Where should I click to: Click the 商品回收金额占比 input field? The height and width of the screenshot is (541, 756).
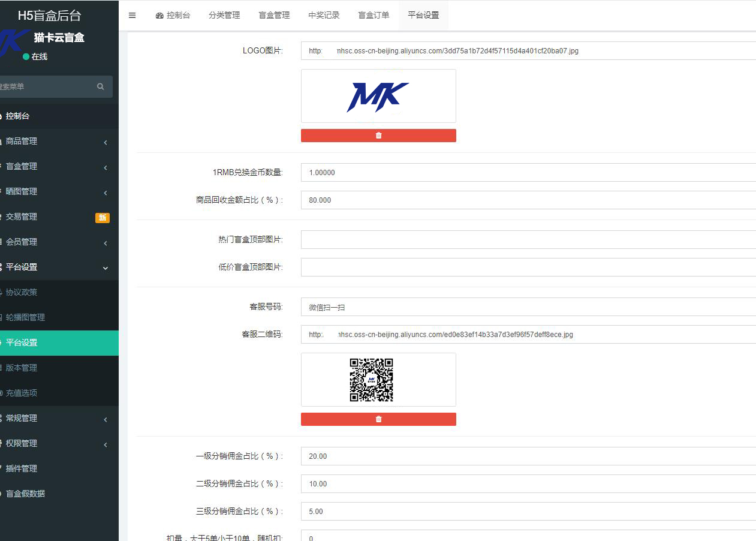pos(528,200)
